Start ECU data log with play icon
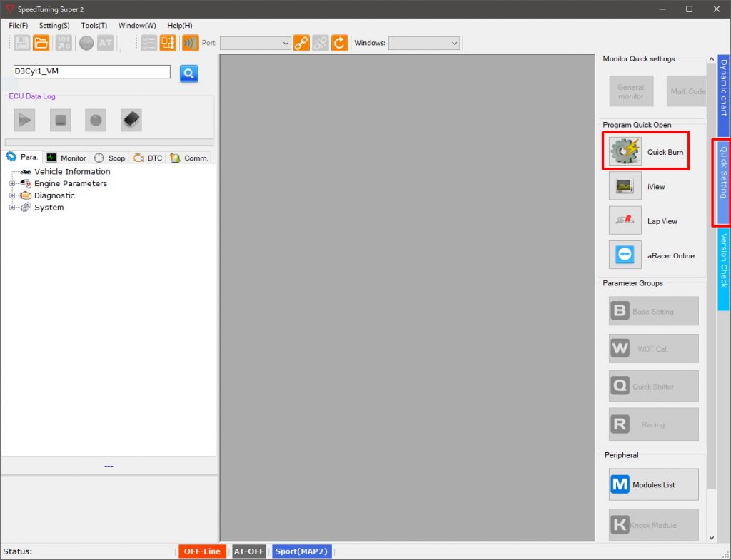 [25, 120]
